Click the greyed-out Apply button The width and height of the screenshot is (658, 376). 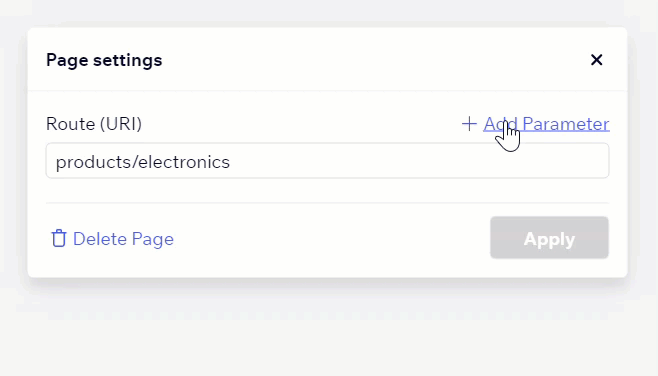[x=549, y=238]
